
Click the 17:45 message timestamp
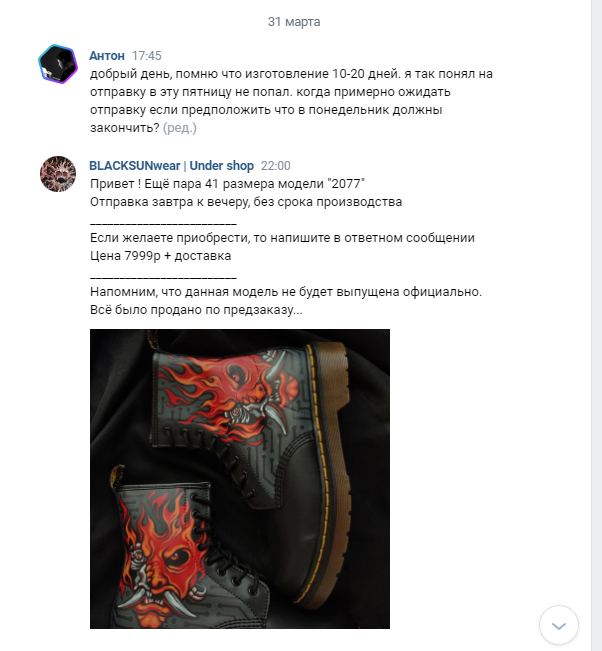click(147, 56)
